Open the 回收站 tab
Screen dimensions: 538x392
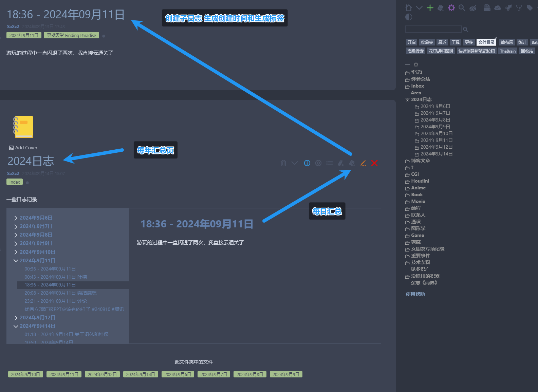pos(527,51)
